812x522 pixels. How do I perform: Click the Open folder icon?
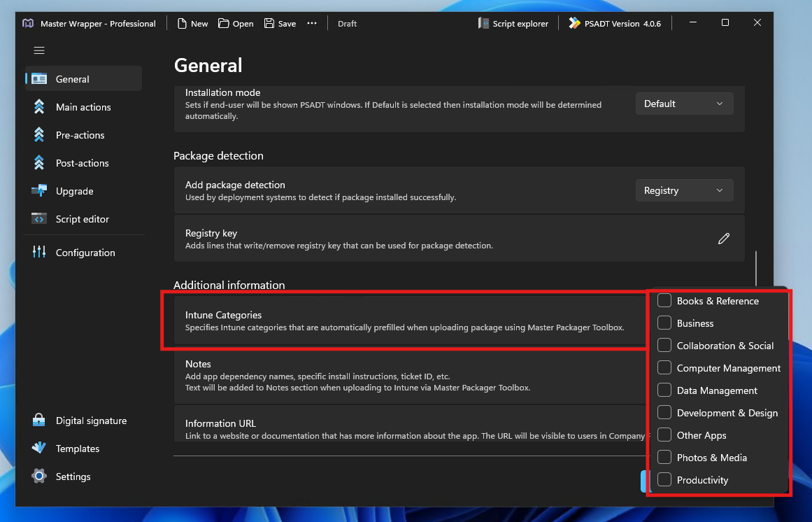(223, 23)
